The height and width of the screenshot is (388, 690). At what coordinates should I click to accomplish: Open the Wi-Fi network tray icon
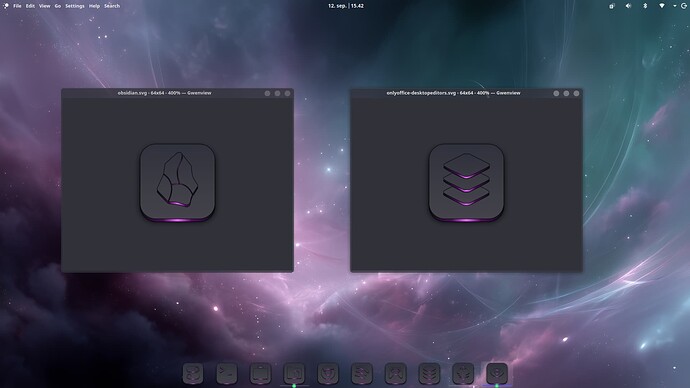click(x=661, y=6)
